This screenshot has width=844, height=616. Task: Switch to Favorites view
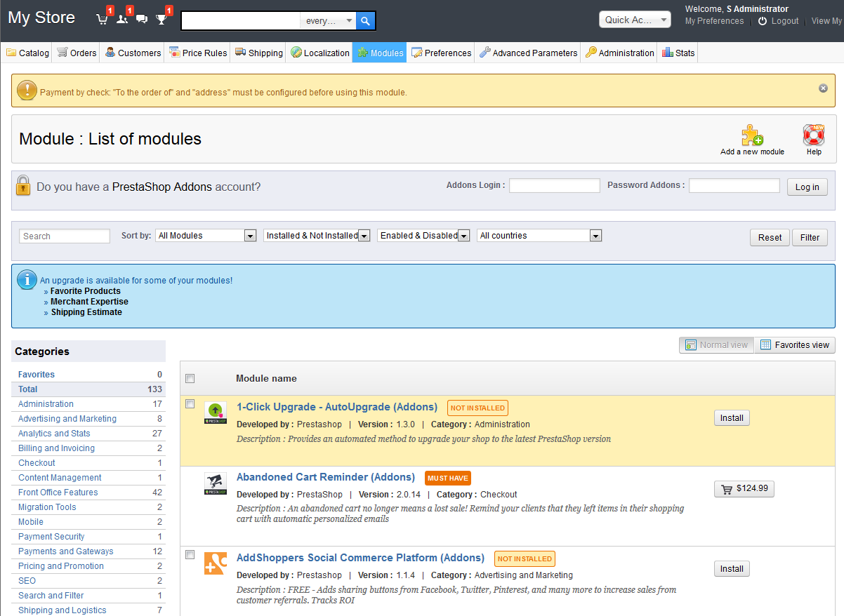795,344
